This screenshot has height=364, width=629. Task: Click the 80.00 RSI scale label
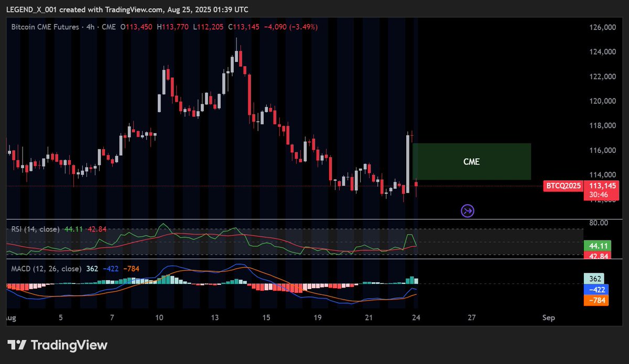pyautogui.click(x=598, y=223)
